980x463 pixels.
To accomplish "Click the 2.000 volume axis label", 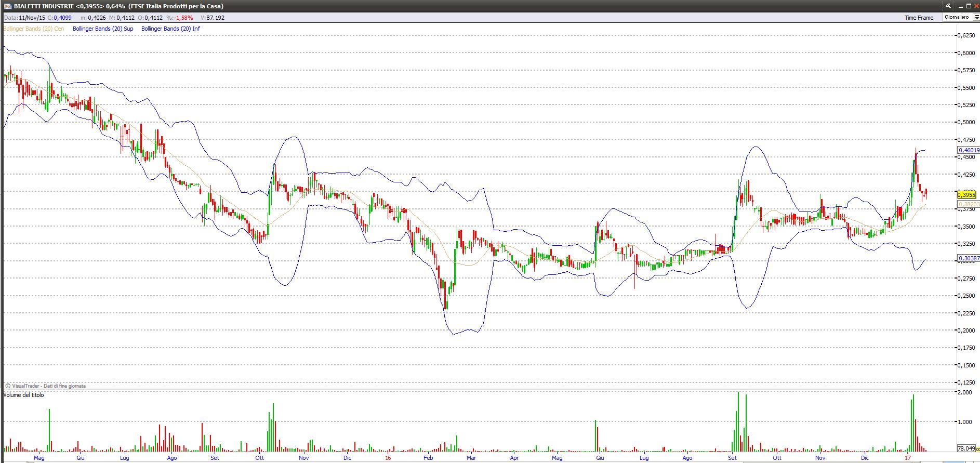I will pyautogui.click(x=965, y=392).
